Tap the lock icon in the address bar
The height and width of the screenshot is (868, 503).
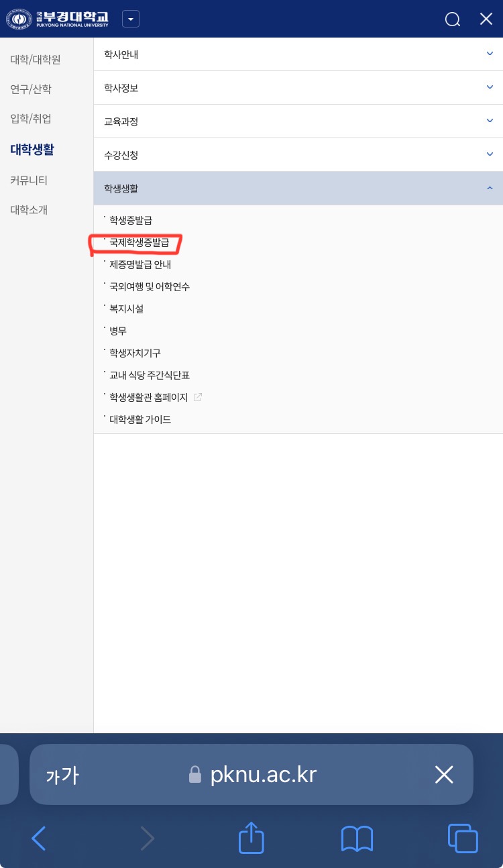pyautogui.click(x=195, y=775)
